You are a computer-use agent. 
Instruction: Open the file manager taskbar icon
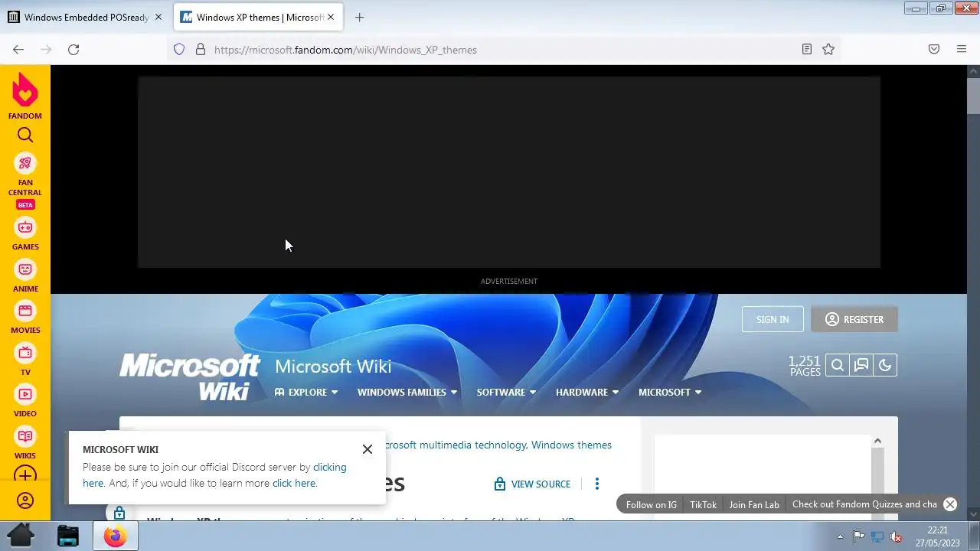pyautogui.click(x=68, y=536)
